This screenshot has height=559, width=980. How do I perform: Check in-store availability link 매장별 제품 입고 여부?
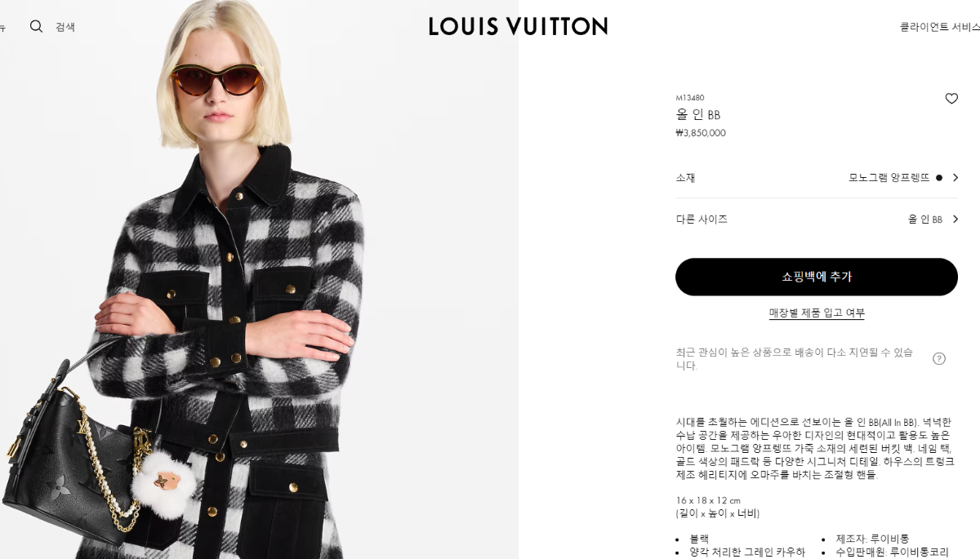(817, 313)
